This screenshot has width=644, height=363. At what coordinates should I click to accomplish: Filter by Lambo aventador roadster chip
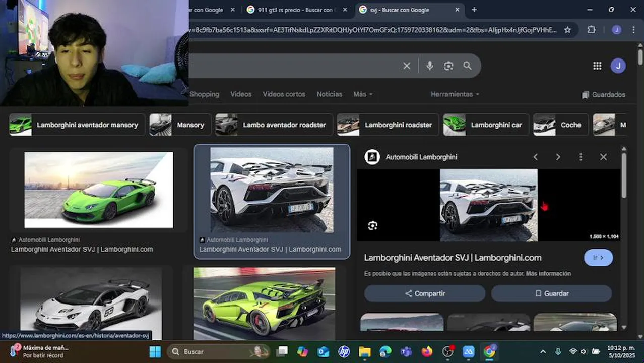coord(274,125)
